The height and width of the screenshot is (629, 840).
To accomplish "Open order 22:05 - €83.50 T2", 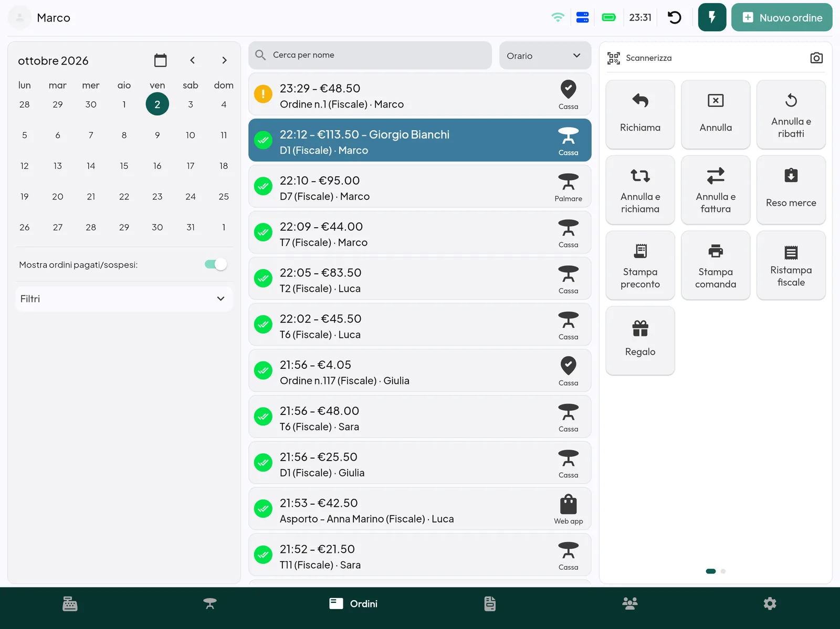I will 419,279.
